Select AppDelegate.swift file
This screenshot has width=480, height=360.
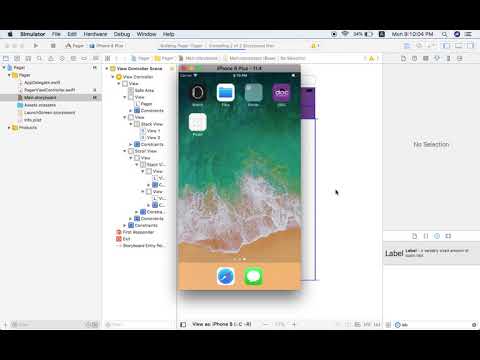pyautogui.click(x=42, y=83)
